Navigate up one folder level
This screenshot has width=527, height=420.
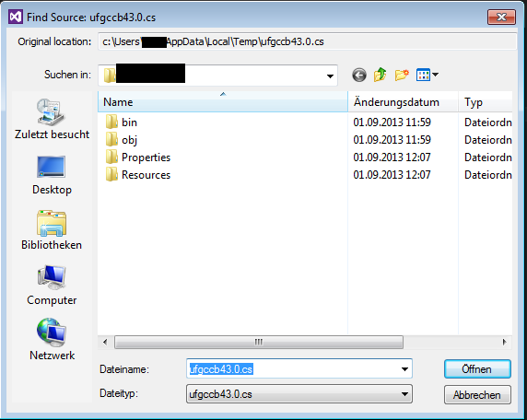[x=381, y=75]
